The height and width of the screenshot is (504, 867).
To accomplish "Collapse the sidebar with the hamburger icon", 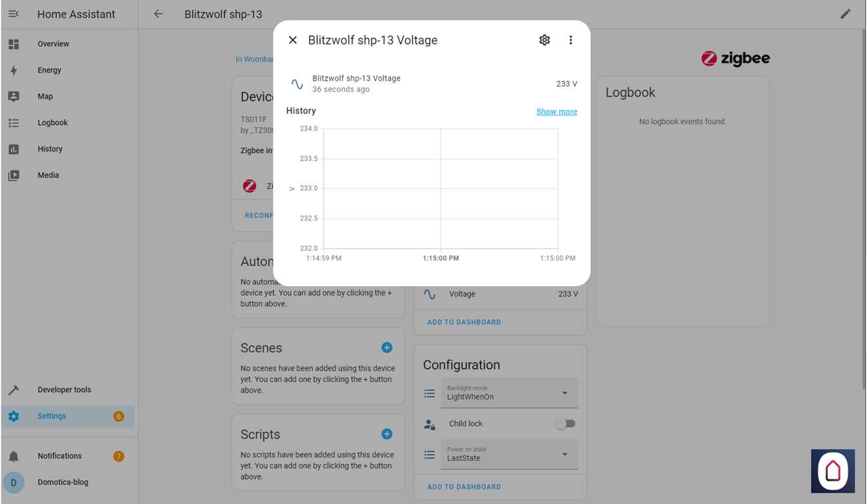I will (x=13, y=14).
